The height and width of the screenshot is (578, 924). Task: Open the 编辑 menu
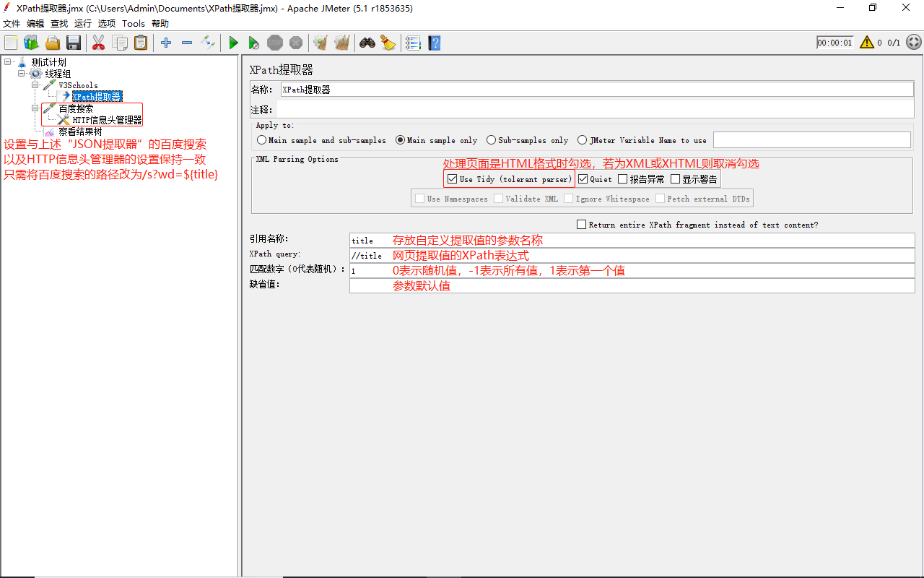(35, 24)
